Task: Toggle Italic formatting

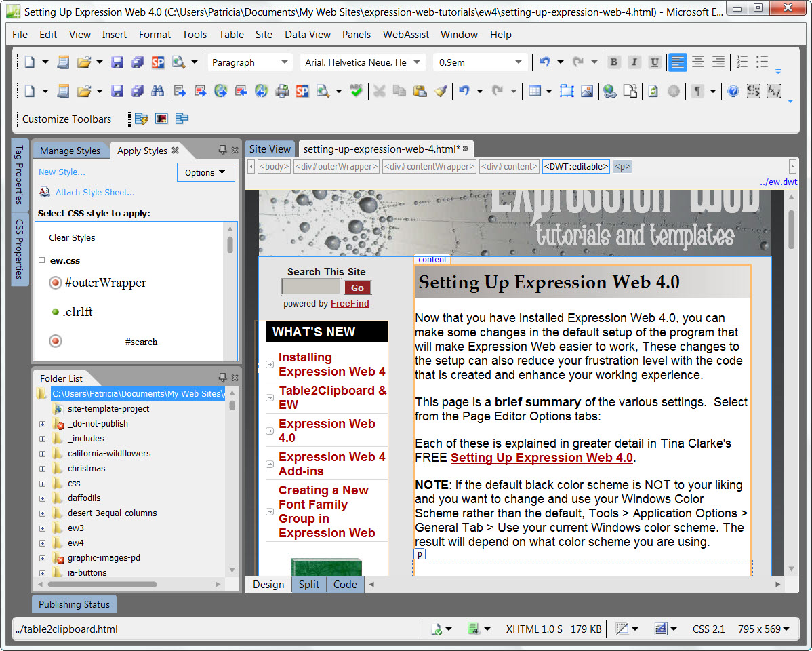Action: [x=634, y=62]
